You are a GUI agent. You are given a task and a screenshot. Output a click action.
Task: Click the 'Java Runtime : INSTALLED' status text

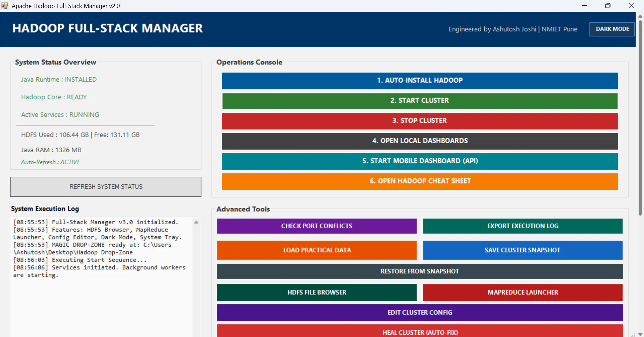pos(59,79)
